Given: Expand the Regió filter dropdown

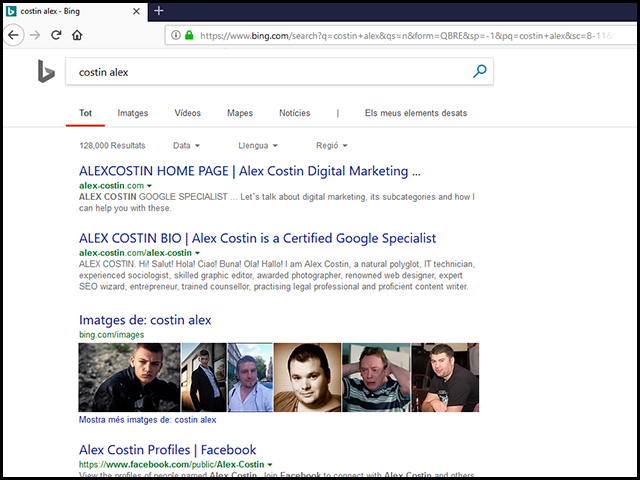Looking at the screenshot, I should point(331,146).
